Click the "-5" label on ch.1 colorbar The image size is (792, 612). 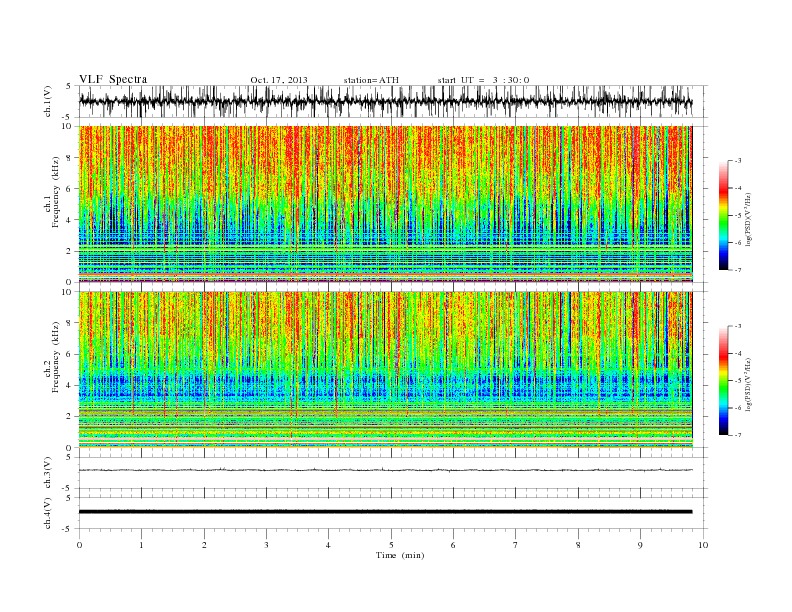738,215
